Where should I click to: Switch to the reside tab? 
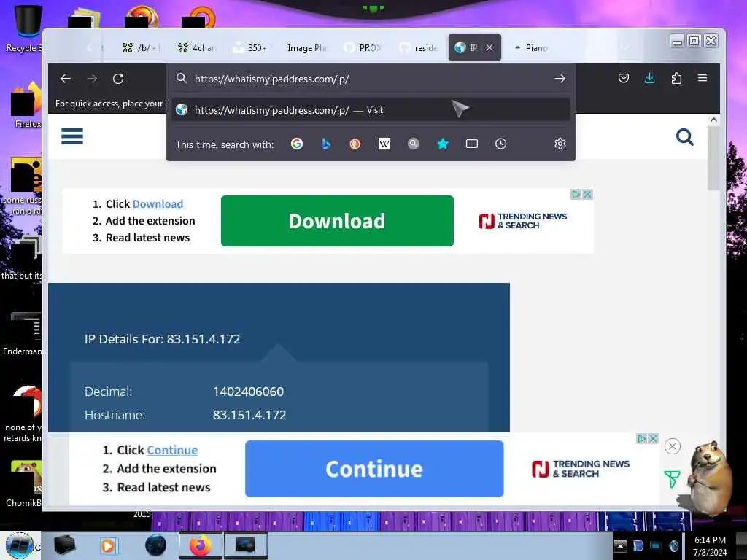(x=419, y=47)
